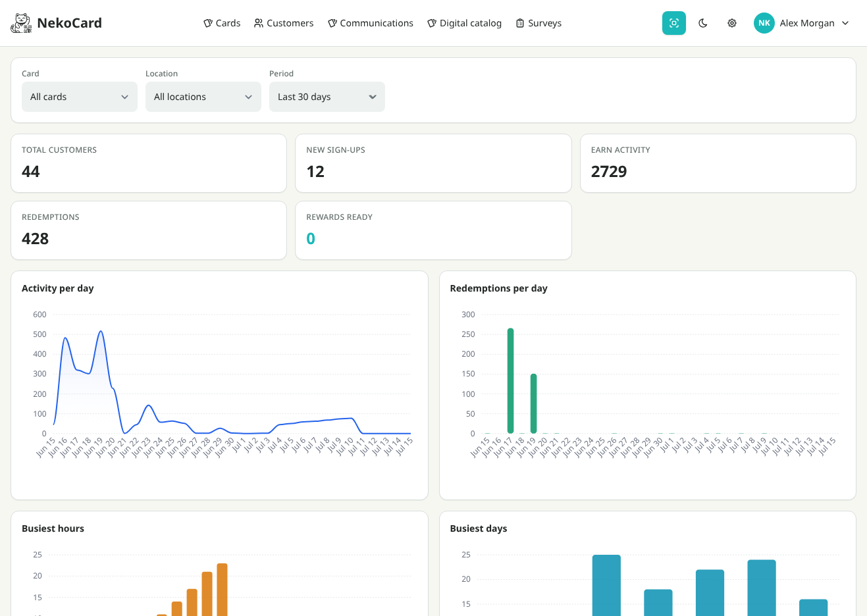Select the New Sign-ups value 12
Image resolution: width=867 pixels, height=616 pixels.
(315, 172)
